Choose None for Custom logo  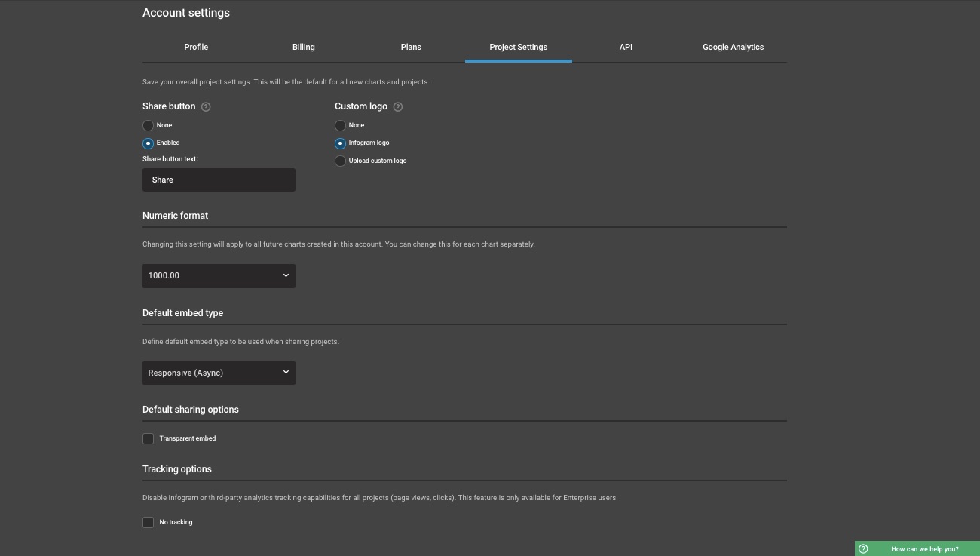click(341, 125)
